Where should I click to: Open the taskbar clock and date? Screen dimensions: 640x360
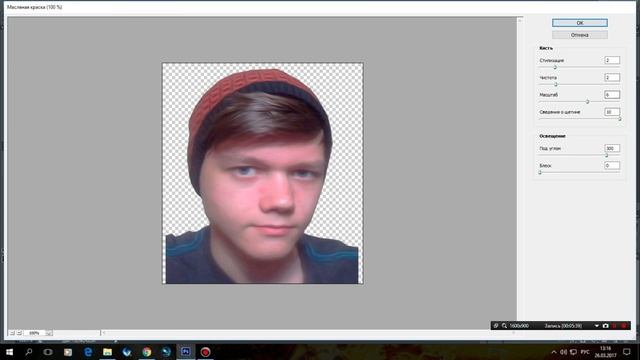click(x=606, y=352)
